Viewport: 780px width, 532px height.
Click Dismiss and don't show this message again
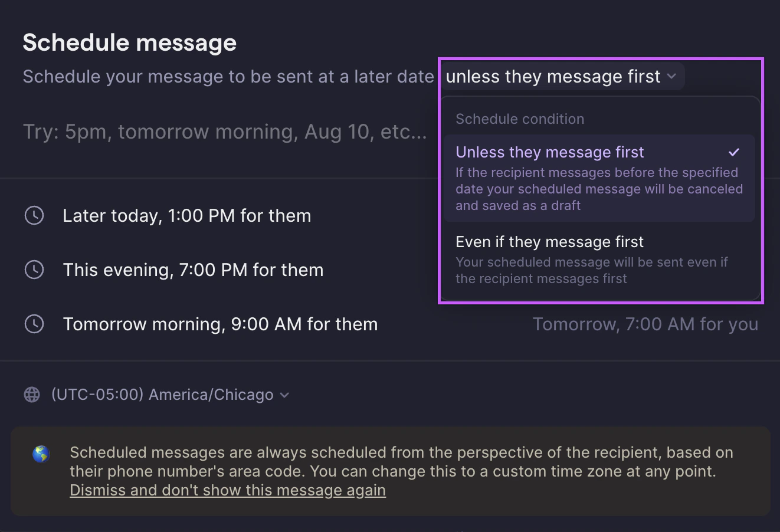coord(228,490)
